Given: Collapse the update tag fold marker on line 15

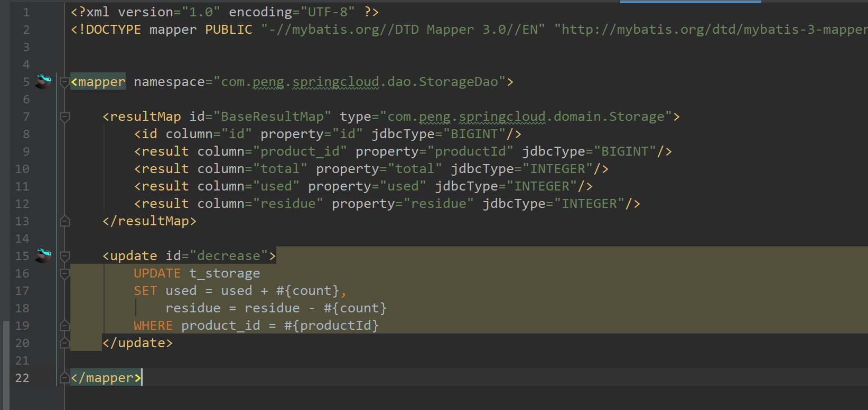Looking at the screenshot, I should [65, 256].
